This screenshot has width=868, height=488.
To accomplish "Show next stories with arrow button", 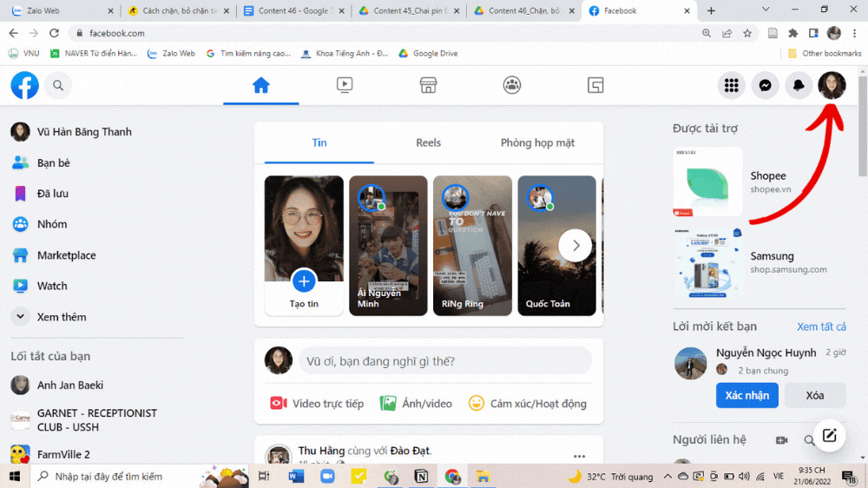I will [575, 246].
